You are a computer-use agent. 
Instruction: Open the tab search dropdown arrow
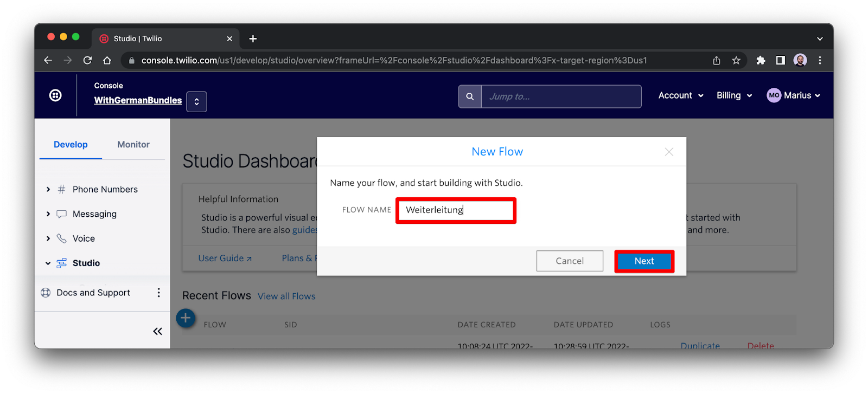click(x=820, y=38)
